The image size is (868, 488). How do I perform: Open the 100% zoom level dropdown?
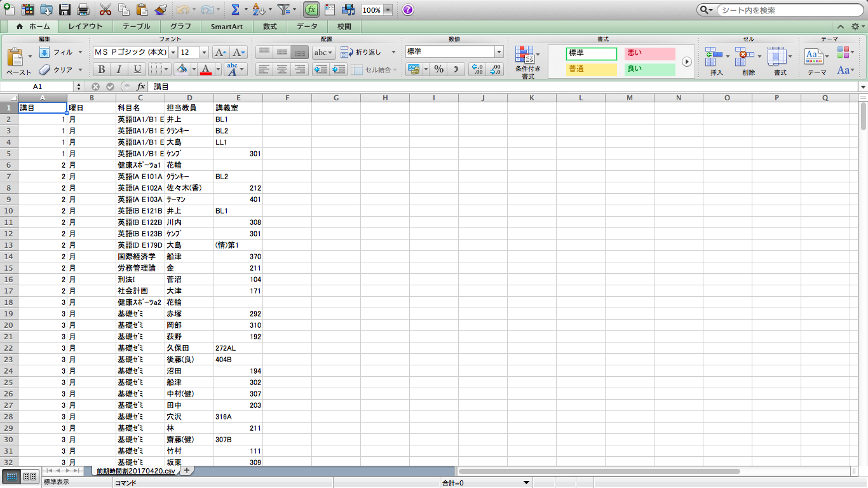click(388, 10)
